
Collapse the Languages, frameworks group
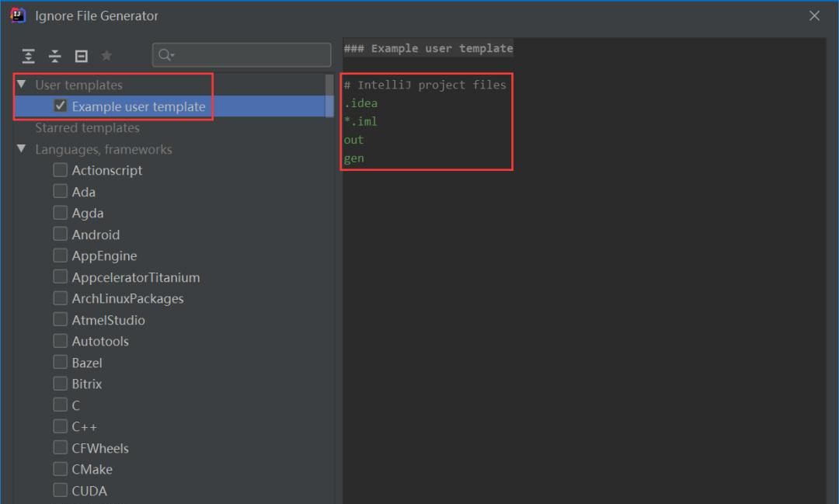(21, 149)
